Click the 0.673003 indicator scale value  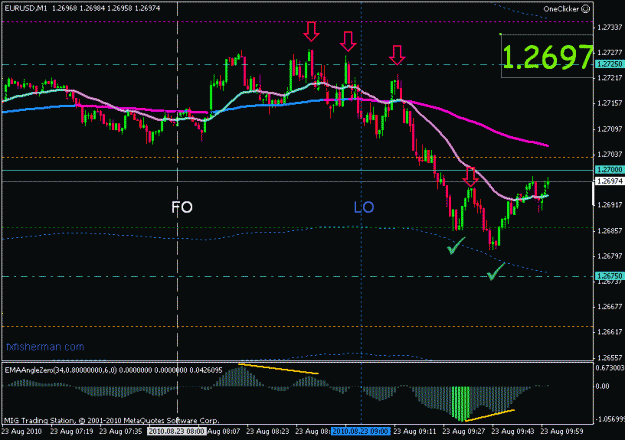click(x=610, y=368)
